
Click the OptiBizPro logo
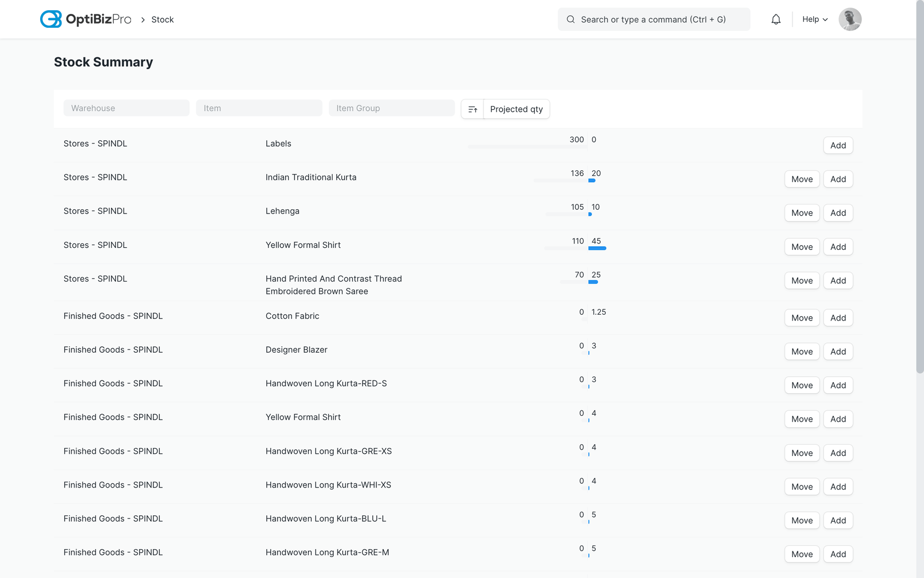(85, 19)
